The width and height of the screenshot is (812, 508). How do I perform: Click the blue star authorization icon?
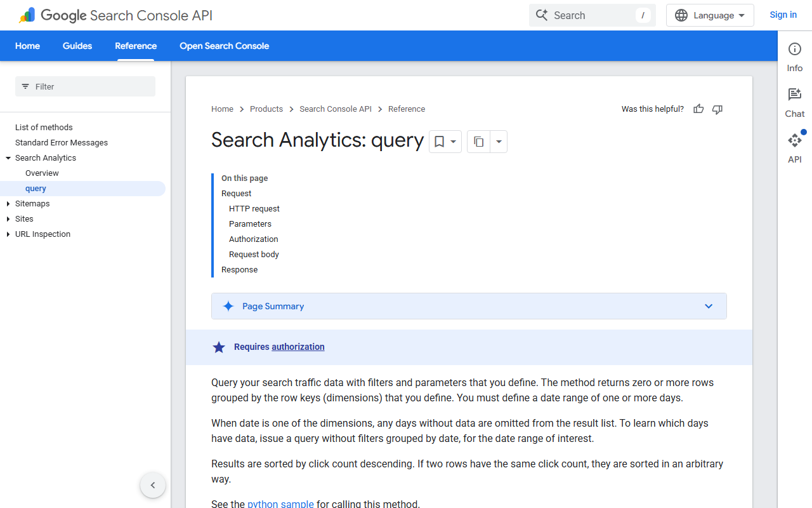(219, 347)
